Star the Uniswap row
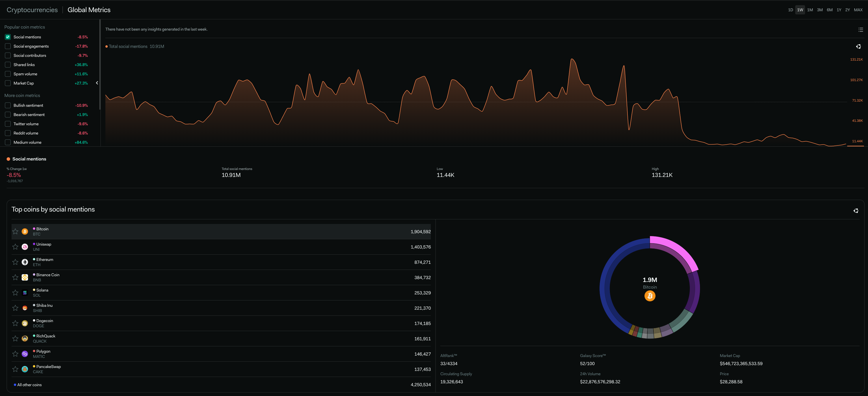This screenshot has width=868, height=396. pyautogui.click(x=15, y=247)
